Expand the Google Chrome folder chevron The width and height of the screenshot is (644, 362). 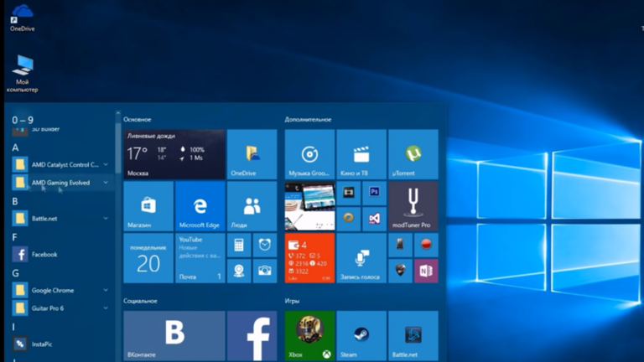pos(106,290)
